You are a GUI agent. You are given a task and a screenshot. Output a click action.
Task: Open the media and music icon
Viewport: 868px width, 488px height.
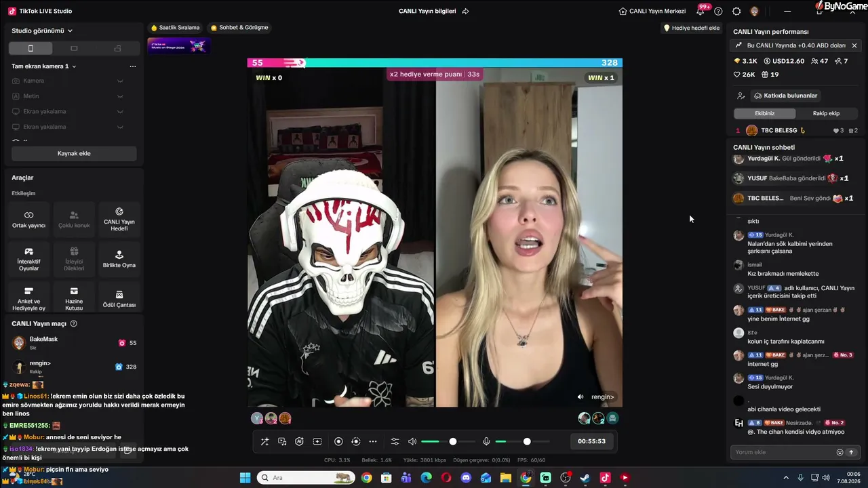tap(282, 441)
